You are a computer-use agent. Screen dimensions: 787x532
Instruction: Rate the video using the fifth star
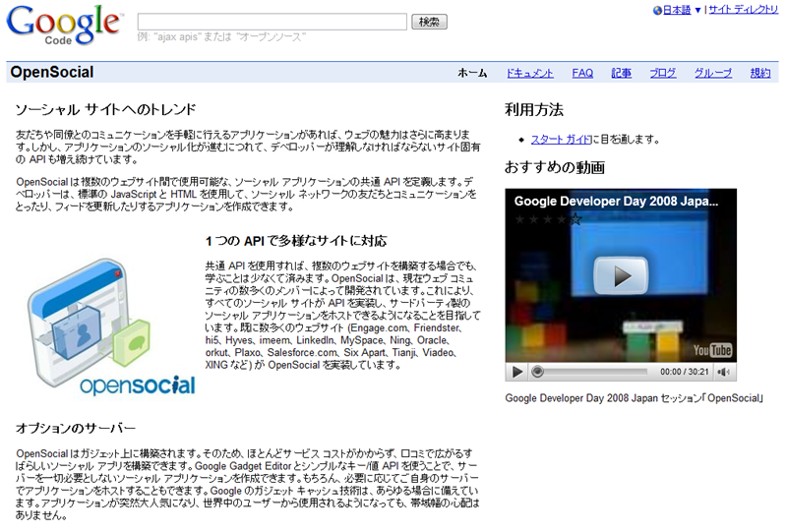pyautogui.click(x=575, y=219)
